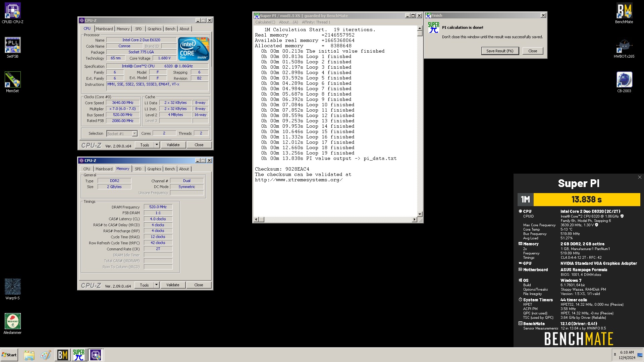Open the file explorer taskbar icon

pos(29,355)
